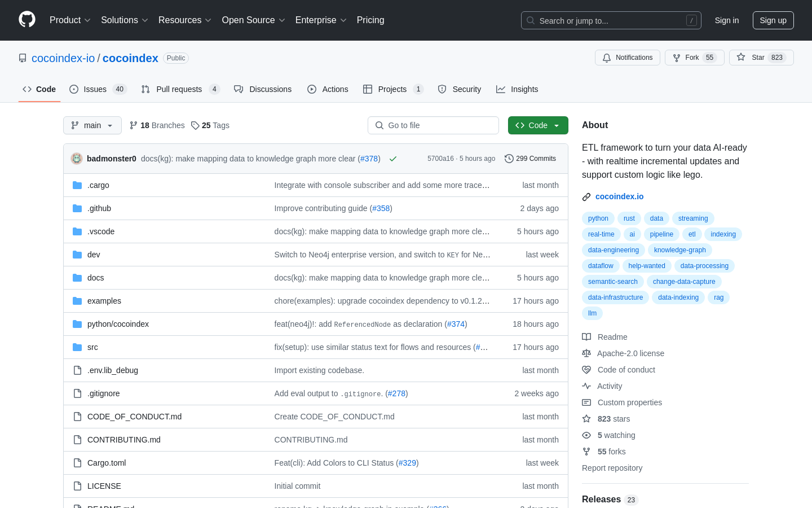Screen dimensions: 812x508
Task: Click the knowledge-graph topic tag
Action: click(680, 250)
